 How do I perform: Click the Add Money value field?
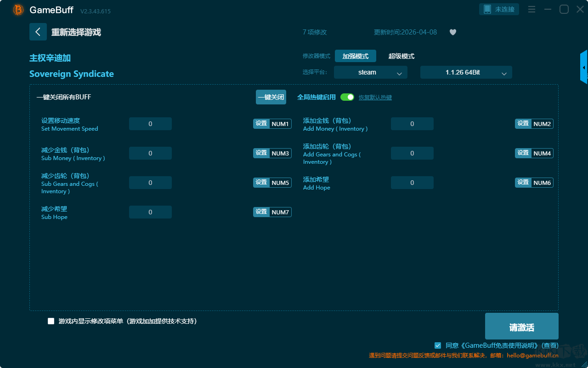click(x=412, y=124)
